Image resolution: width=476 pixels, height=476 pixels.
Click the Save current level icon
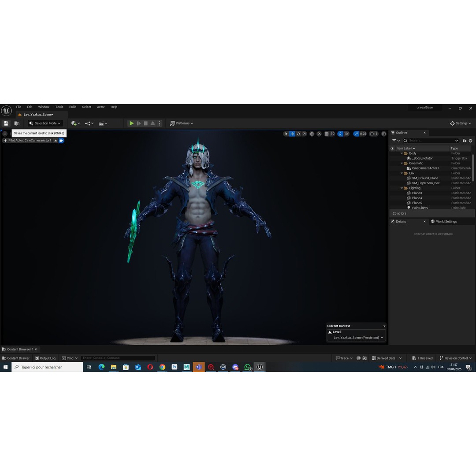pos(6,123)
